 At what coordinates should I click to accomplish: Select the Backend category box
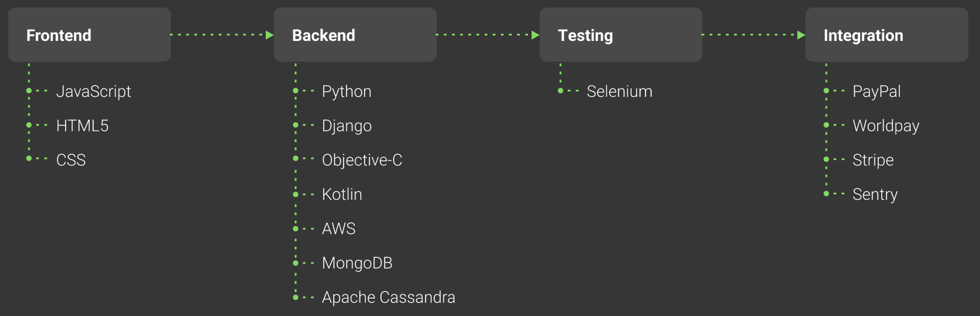[355, 35]
